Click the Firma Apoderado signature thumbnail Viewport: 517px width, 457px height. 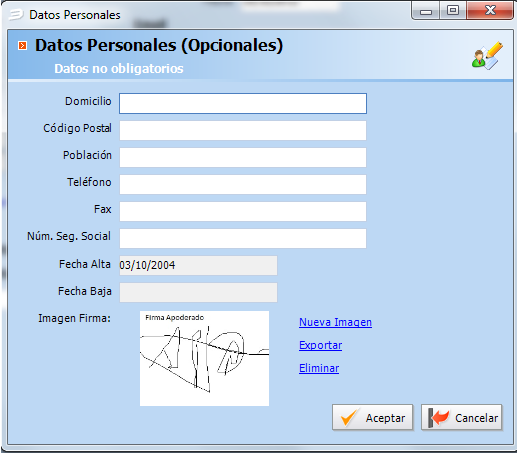(x=204, y=358)
